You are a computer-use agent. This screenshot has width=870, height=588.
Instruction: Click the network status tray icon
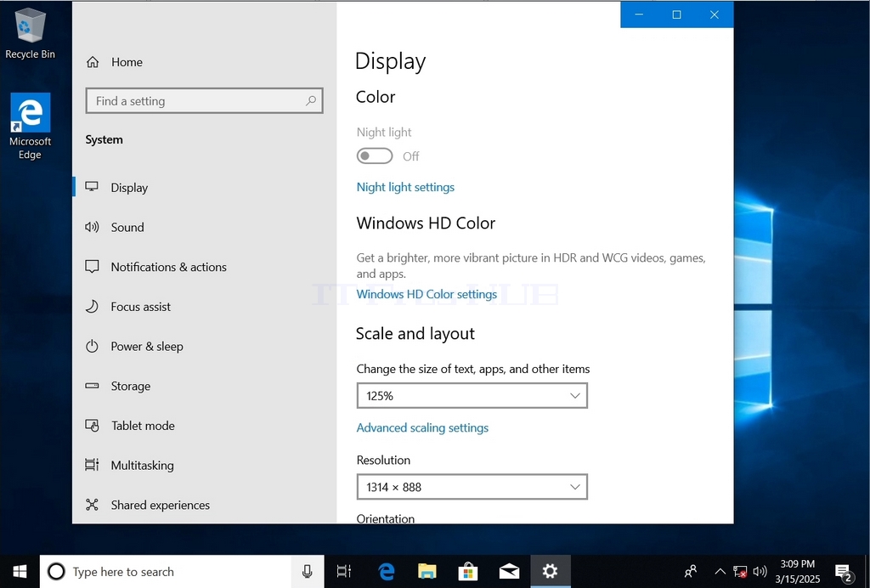[x=740, y=571]
